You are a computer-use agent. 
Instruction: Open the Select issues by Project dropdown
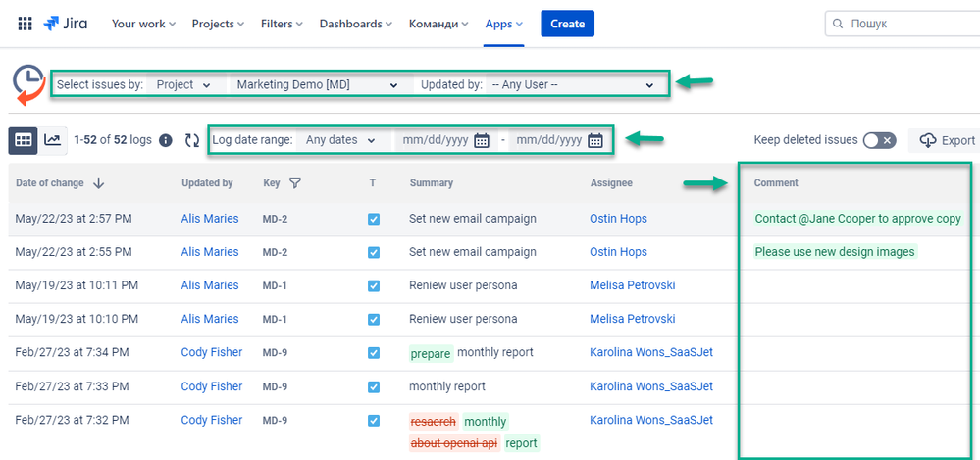click(x=183, y=85)
